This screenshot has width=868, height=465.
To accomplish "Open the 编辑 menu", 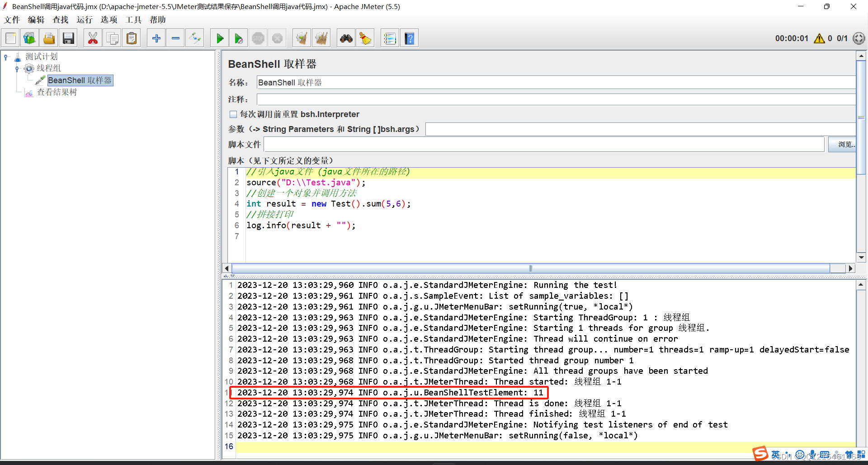I will [x=36, y=20].
